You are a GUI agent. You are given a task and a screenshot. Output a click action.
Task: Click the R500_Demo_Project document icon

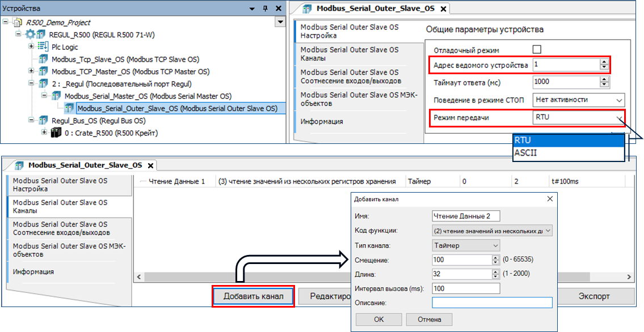18,22
